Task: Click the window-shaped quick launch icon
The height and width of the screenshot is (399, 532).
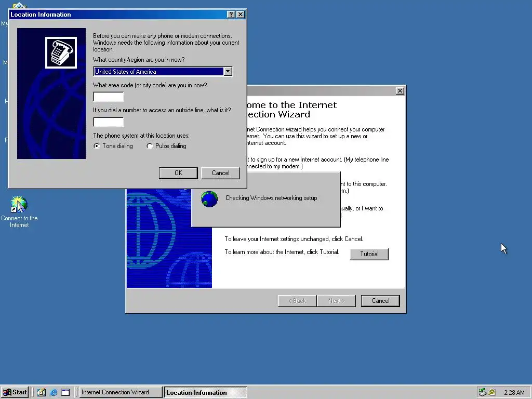Action: coord(65,393)
